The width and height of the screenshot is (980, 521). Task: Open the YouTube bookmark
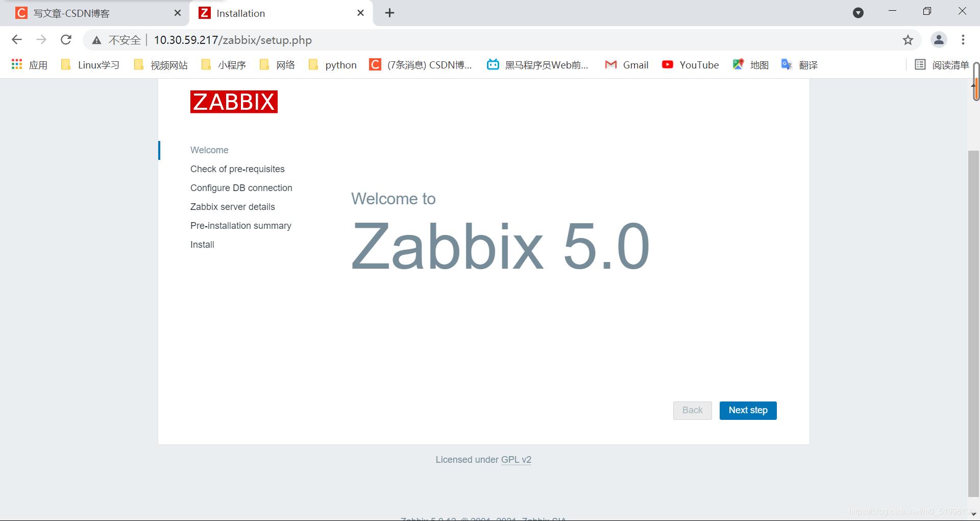coord(690,65)
